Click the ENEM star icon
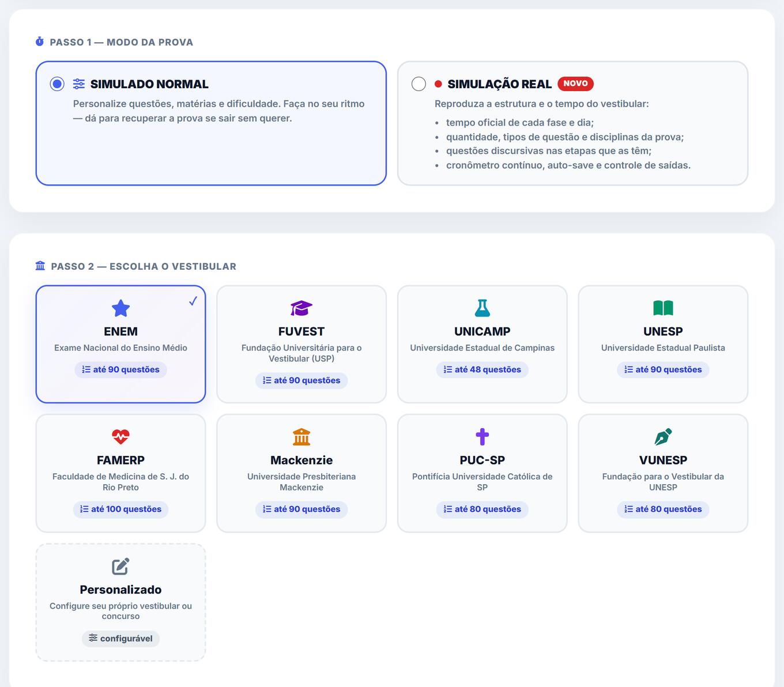This screenshot has height=687, width=784. coord(120,308)
